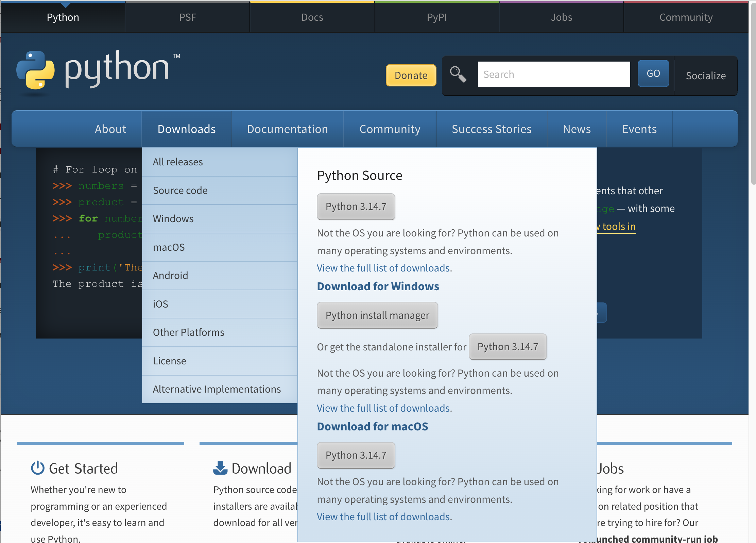Select Source code in Downloads menu
Viewport: 756px width, 543px height.
pyautogui.click(x=220, y=191)
